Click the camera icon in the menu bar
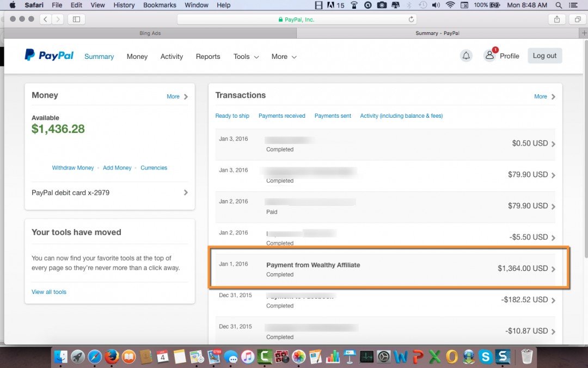Screen dimensions: 588x368 [382, 5]
